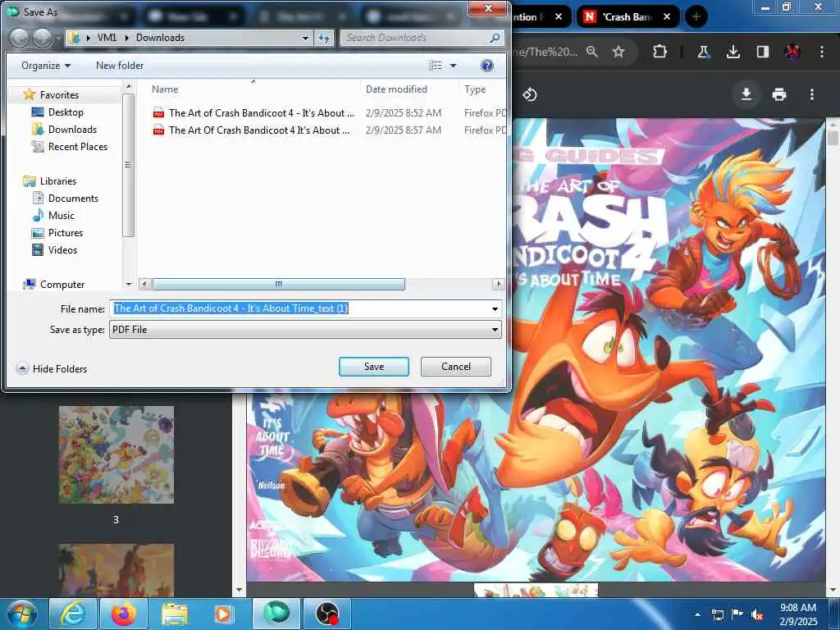Viewport: 840px width, 630px height.
Task: Click the Forward arrow in Save As dialog
Action: [42, 38]
